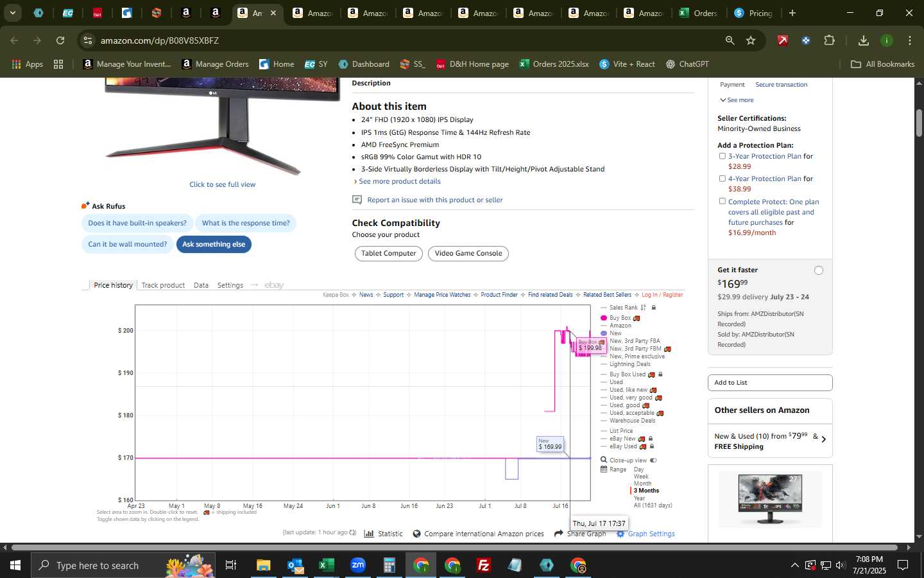
Task: Open the Chrome extensions puzzle icon
Action: point(829,40)
